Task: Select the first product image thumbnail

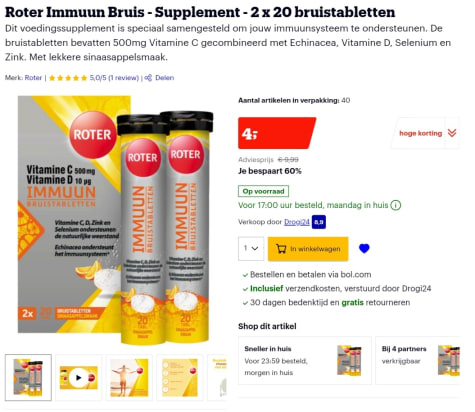Action: [28, 378]
